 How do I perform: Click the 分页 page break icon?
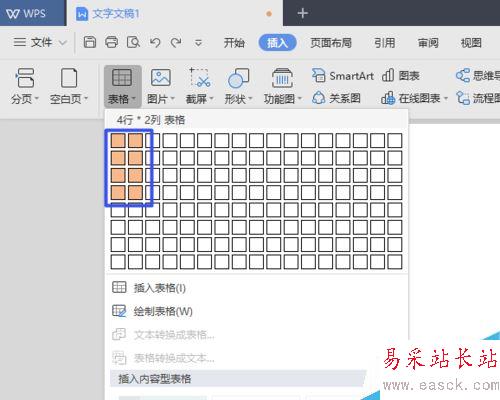click(25, 77)
